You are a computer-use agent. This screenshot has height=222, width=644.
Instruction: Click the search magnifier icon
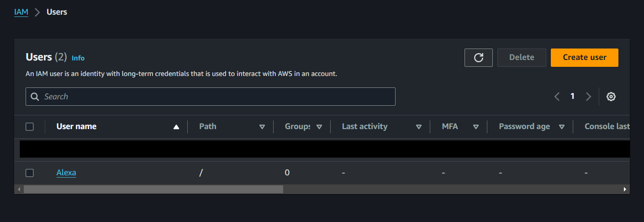pyautogui.click(x=35, y=97)
